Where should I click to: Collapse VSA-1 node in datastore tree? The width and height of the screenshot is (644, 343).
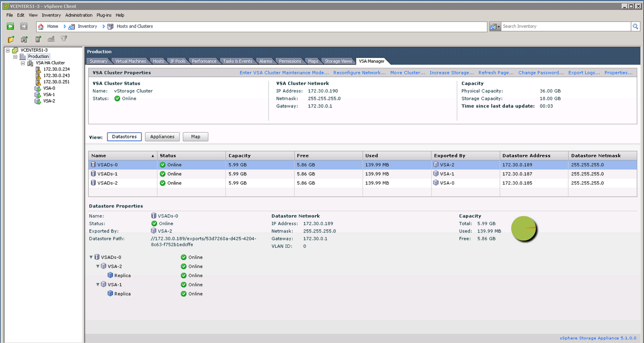98,284
